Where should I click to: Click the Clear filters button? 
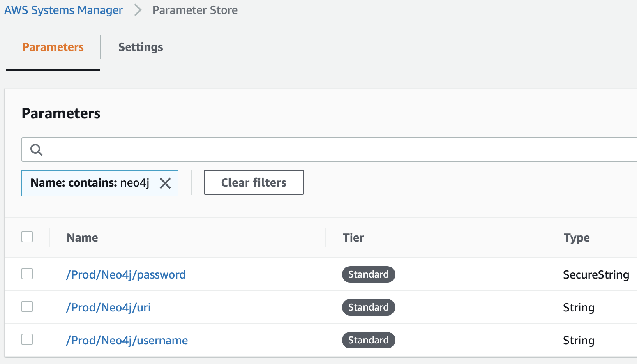(x=254, y=182)
